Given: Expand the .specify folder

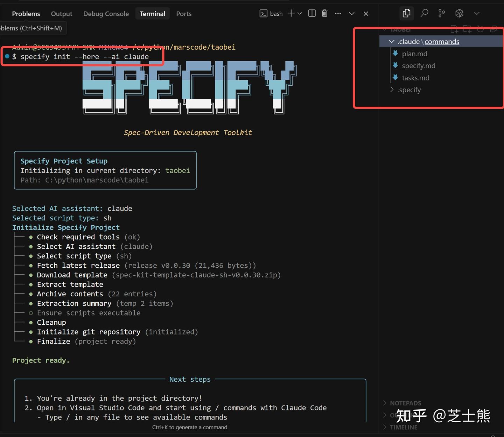Looking at the screenshot, I should [392, 90].
